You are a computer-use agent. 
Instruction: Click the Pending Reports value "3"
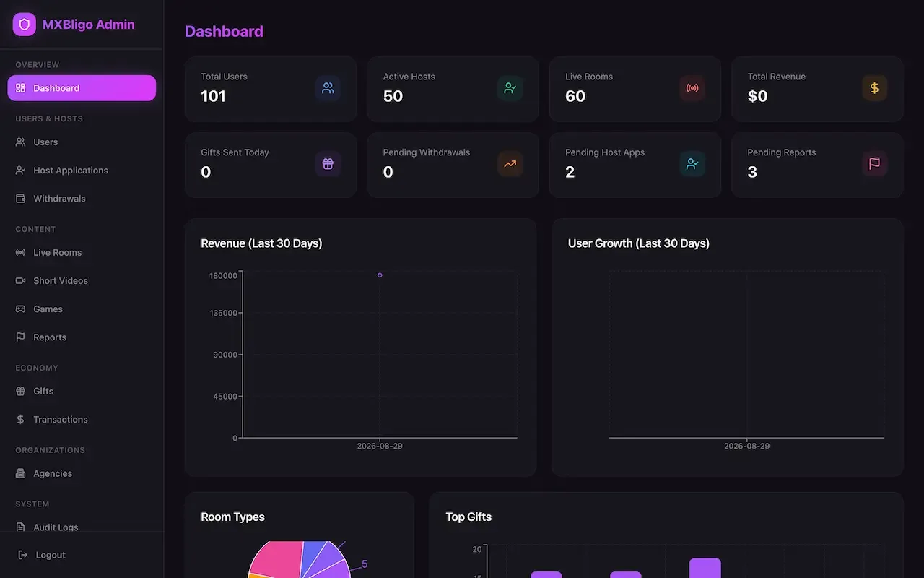tap(752, 172)
